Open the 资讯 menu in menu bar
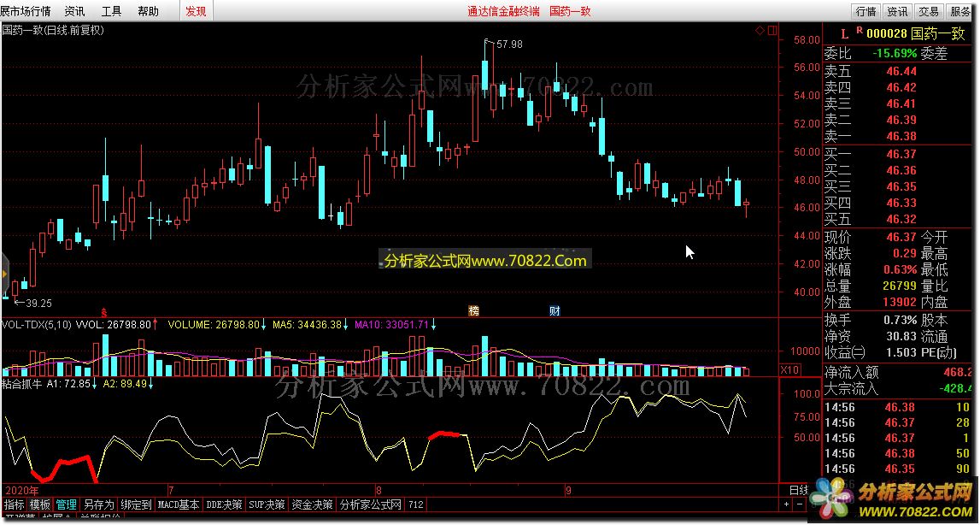Screen dimensions: 980x525 point(75,11)
